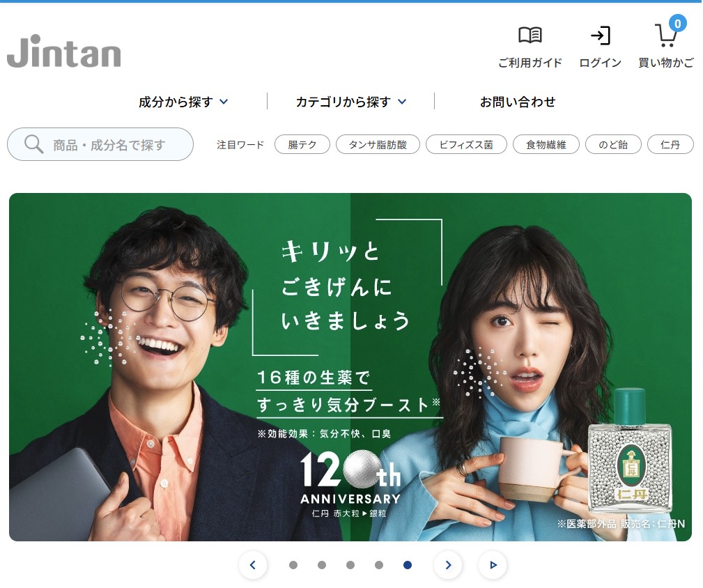Expand the 成分から探す dropdown
703x588 pixels.
pyautogui.click(x=183, y=102)
